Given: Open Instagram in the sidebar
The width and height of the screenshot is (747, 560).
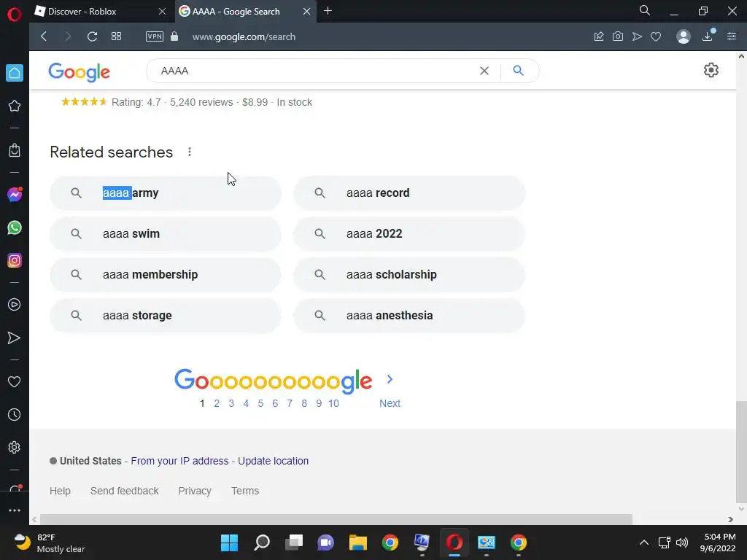Looking at the screenshot, I should coord(15,260).
